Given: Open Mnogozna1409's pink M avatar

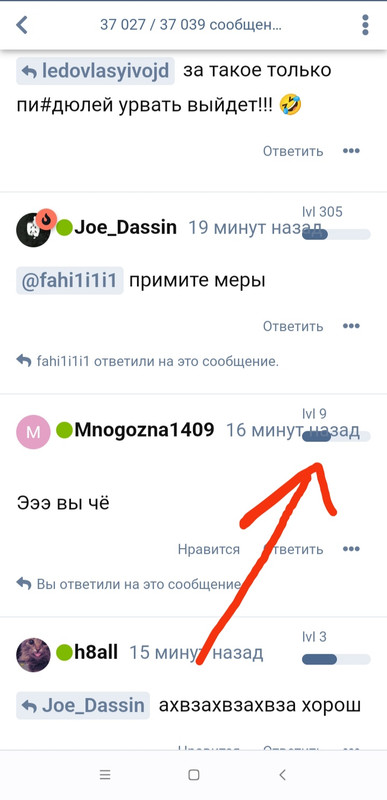Looking at the screenshot, I should [x=34, y=432].
